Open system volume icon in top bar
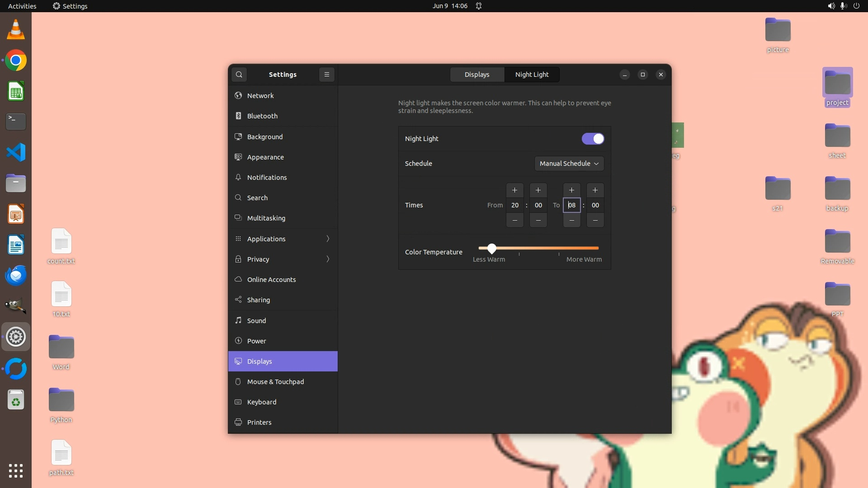The height and width of the screenshot is (488, 868). tap(831, 6)
